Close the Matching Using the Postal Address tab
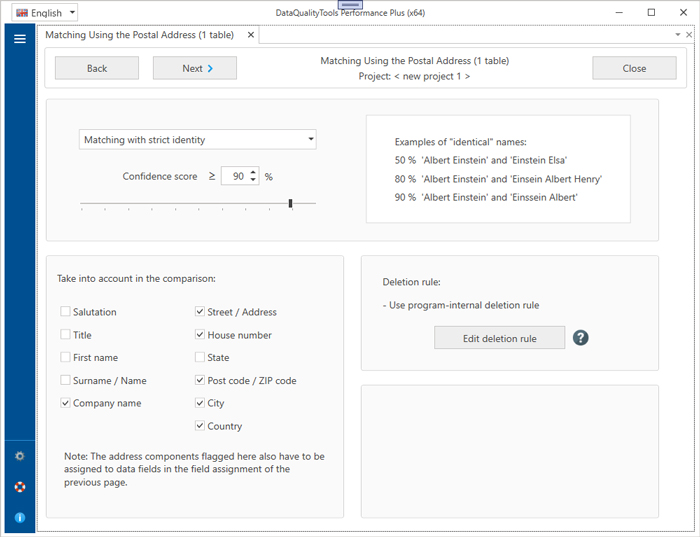 pos(251,35)
